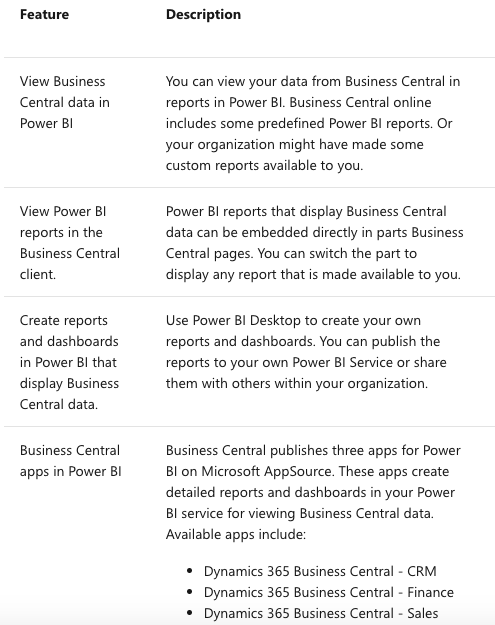Image resolution: width=495 pixels, height=625 pixels.
Task: Click the Description column header
Action: point(203,14)
